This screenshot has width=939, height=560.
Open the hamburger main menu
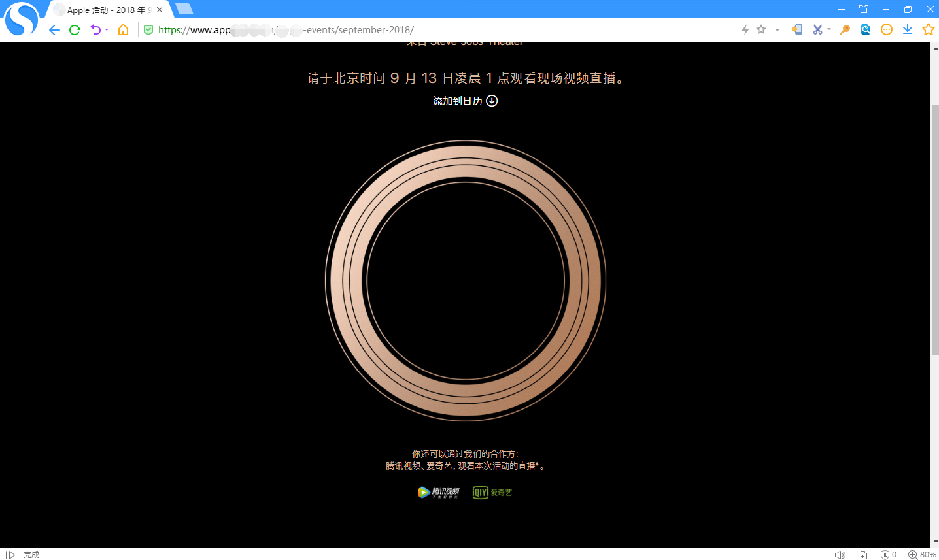pyautogui.click(x=842, y=9)
